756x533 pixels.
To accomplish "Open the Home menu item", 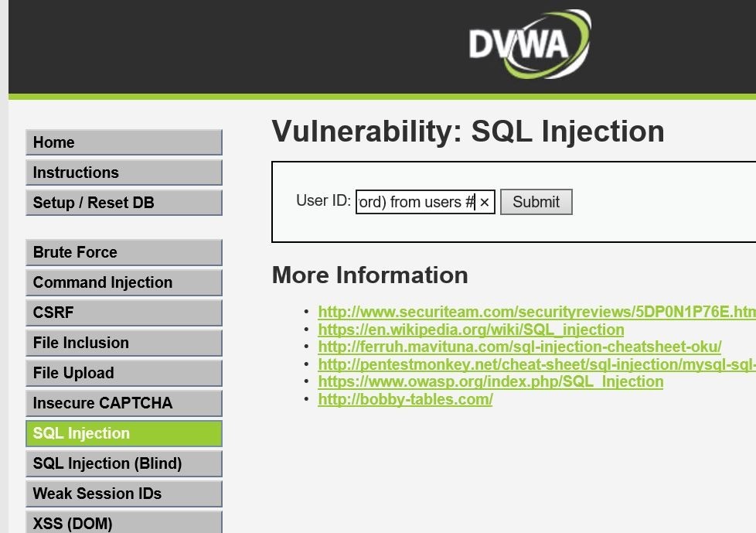I will point(124,142).
